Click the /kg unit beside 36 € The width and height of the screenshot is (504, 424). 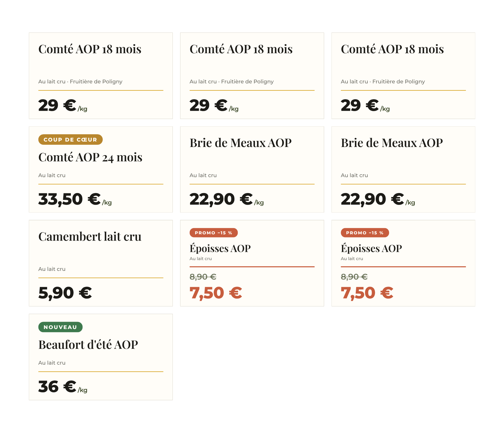click(82, 390)
